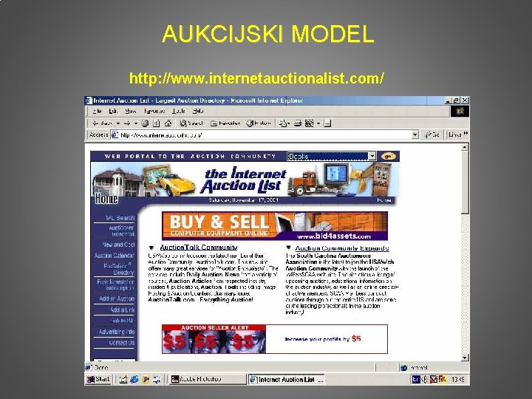
Task: Click the Contact Us sidebar link
Action: click(x=122, y=343)
